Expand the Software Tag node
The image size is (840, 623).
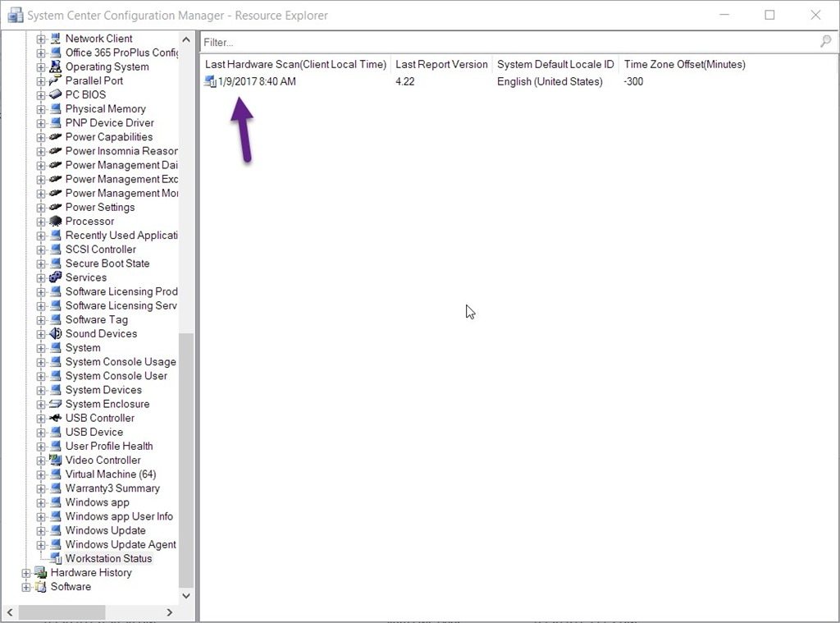coord(41,319)
